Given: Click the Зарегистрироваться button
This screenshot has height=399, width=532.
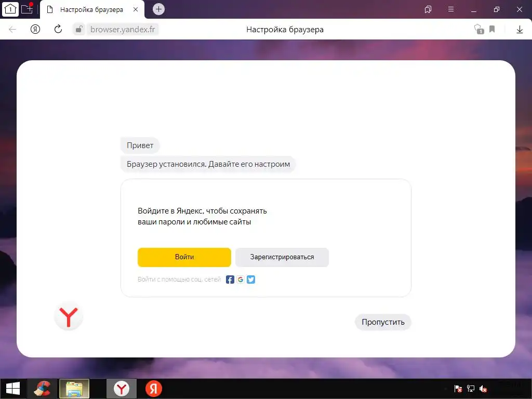Looking at the screenshot, I should click(282, 257).
